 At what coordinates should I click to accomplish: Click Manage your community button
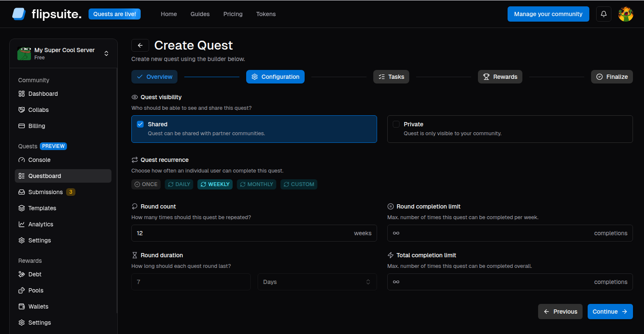(x=548, y=14)
